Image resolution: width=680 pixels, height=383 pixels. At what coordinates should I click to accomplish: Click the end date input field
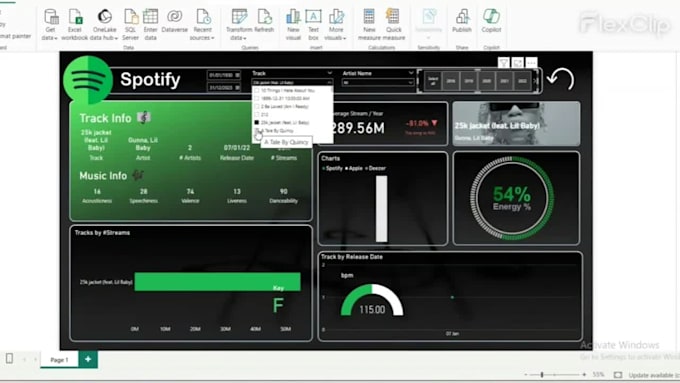point(224,87)
